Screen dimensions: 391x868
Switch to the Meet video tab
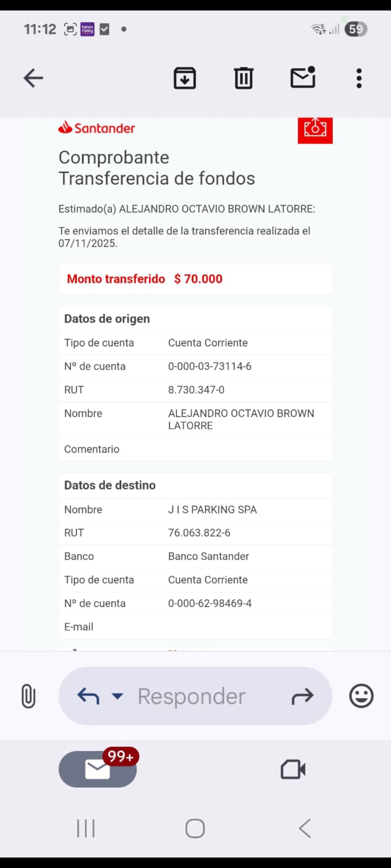[293, 769]
